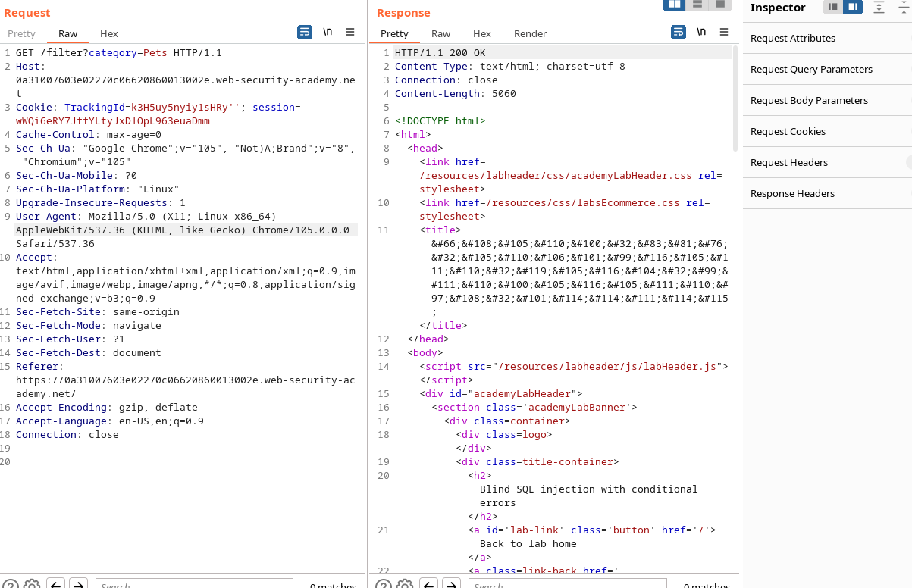The width and height of the screenshot is (912, 588).
Task: Open the Response panel hamburger options menu
Action: (725, 32)
